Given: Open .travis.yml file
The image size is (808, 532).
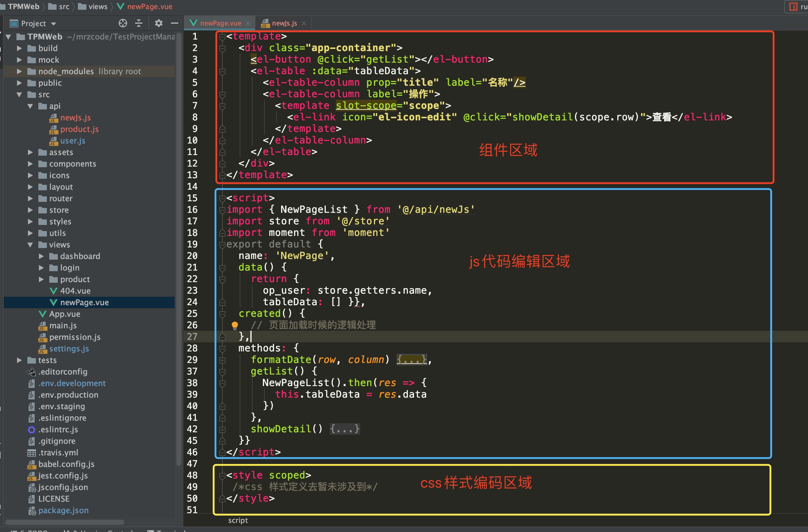Looking at the screenshot, I should (x=58, y=452).
